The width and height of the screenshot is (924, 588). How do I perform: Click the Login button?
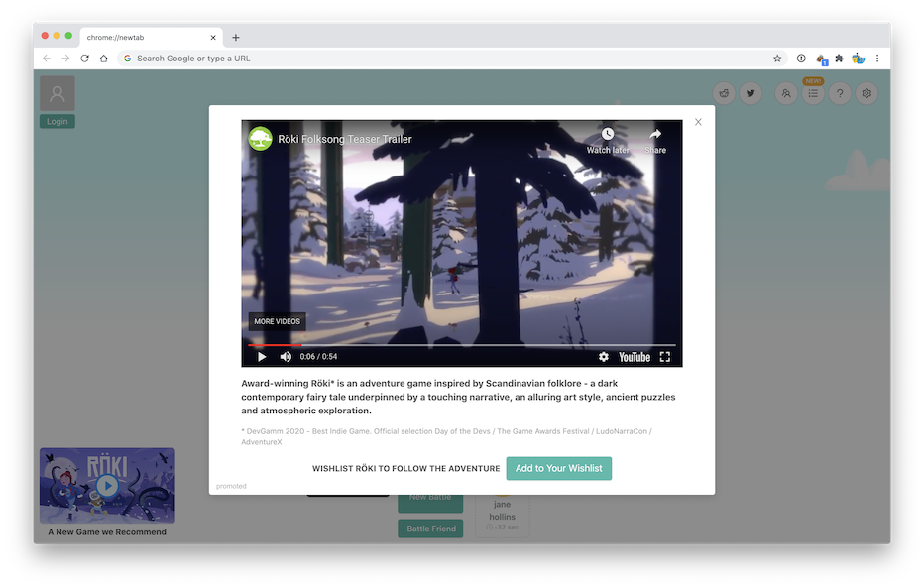58,121
